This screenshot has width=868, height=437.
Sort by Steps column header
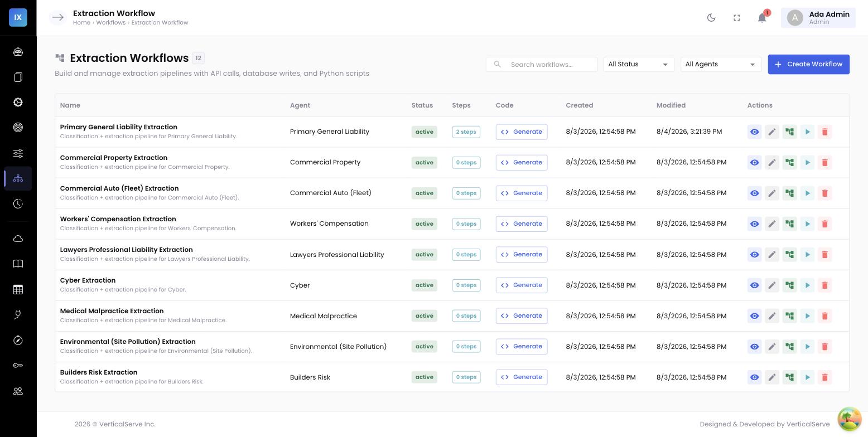point(461,105)
